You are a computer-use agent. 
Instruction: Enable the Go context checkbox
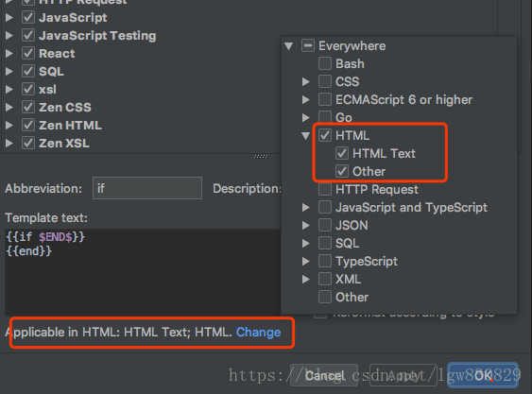(x=325, y=117)
